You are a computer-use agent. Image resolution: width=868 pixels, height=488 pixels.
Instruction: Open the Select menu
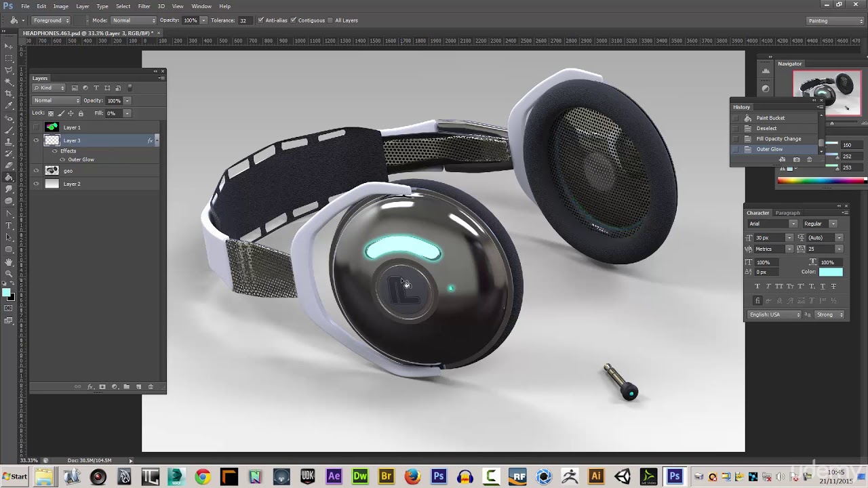(x=123, y=6)
